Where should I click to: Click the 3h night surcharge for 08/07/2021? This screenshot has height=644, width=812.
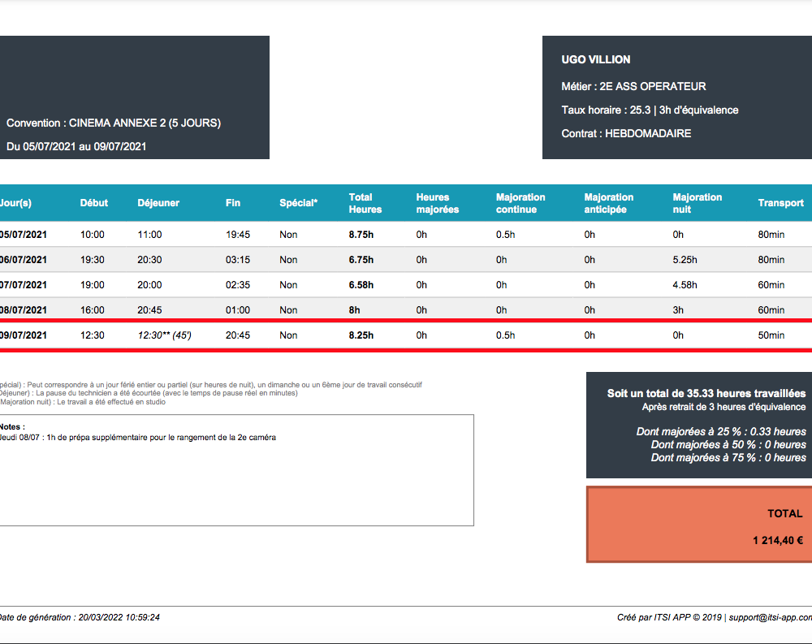point(678,310)
